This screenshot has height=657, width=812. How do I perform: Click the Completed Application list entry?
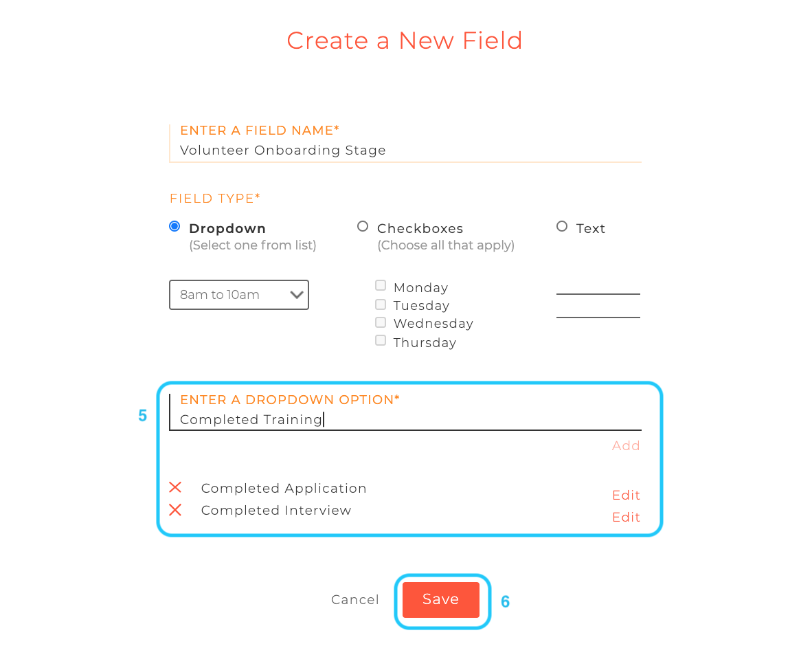284,488
